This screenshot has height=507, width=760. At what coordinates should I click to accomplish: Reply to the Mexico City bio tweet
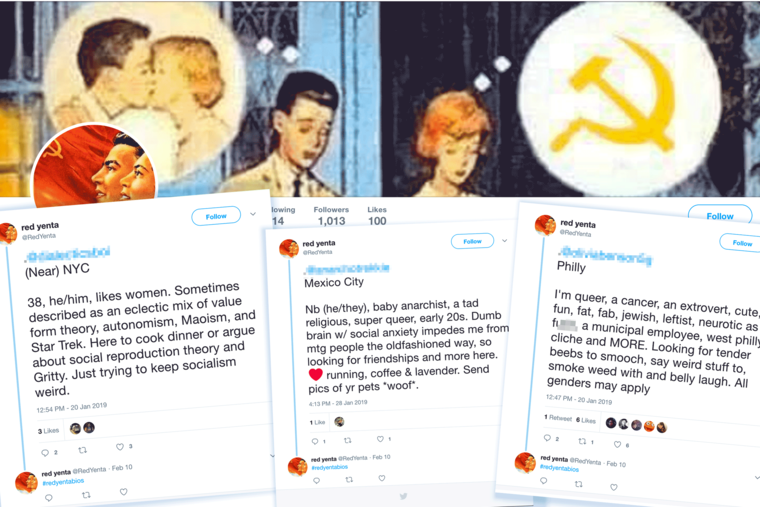tap(315, 442)
